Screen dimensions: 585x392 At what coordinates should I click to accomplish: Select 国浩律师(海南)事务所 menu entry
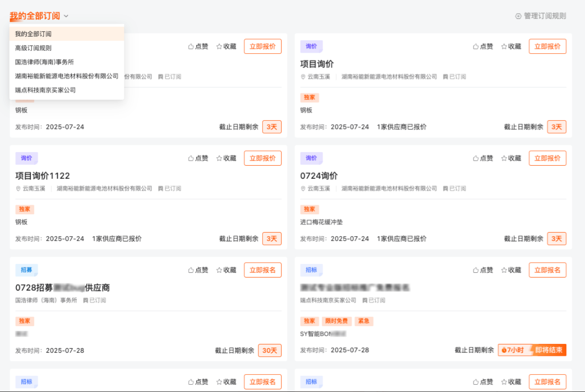(x=44, y=62)
